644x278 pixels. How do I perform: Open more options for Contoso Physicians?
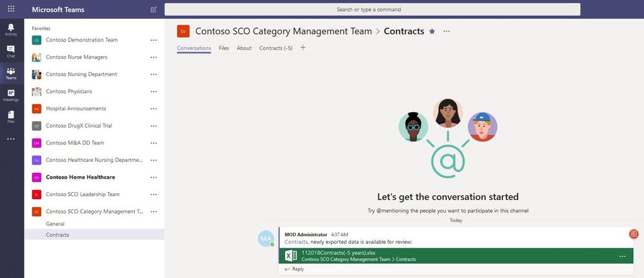pos(154,92)
